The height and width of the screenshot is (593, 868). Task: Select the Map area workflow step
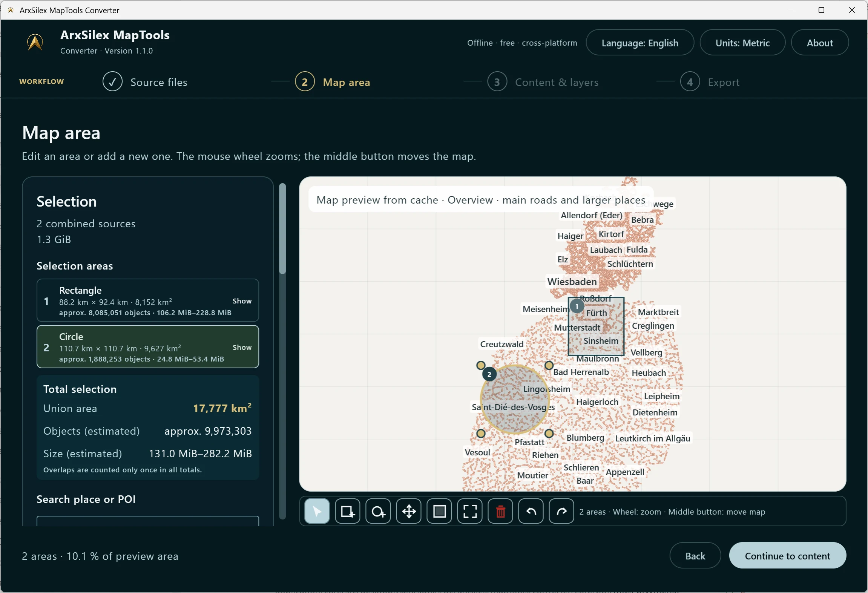coord(332,82)
